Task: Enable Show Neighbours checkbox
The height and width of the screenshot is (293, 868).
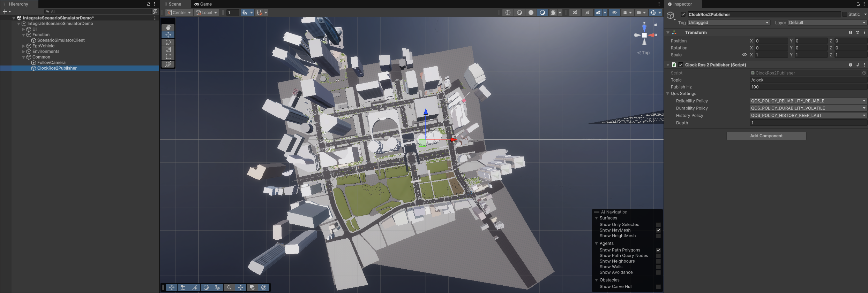Action: (x=658, y=261)
